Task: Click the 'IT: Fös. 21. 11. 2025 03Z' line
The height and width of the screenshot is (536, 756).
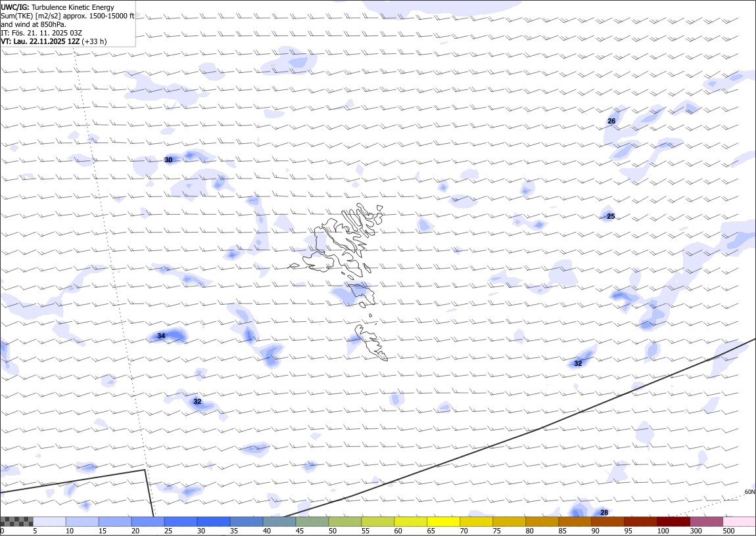Action: coord(41,33)
